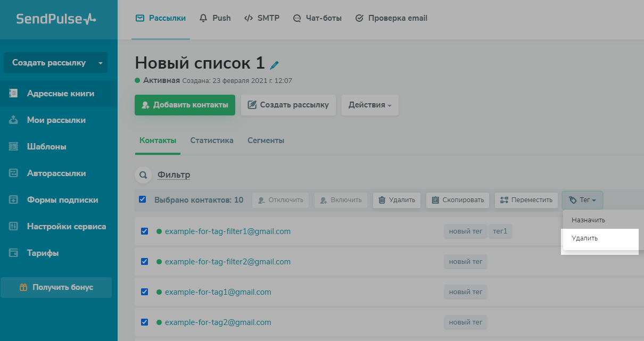This screenshot has height=341, width=644.
Task: Expand the Создать рассылку sidebar dropdown arrow
Action: (x=100, y=63)
